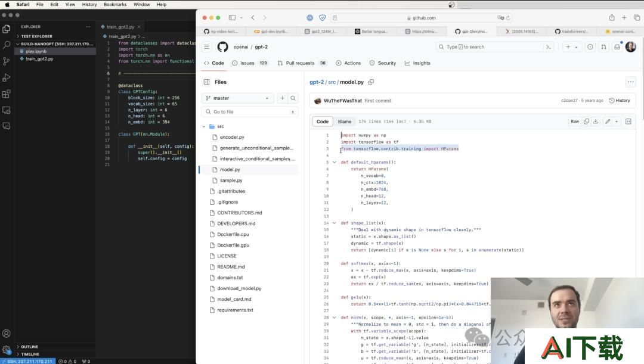Open Security tab in repository

(x=383, y=63)
